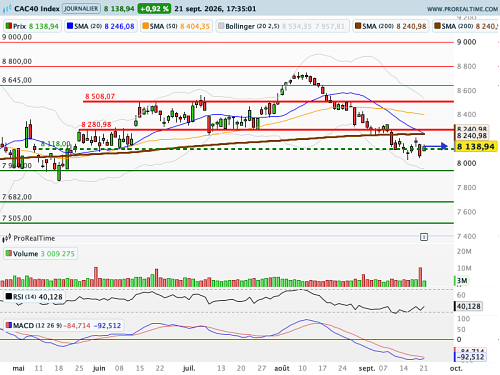Click the 21 sept. 2026, 17:35:01 timestamp
The image size is (500, 375).
pyautogui.click(x=215, y=9)
